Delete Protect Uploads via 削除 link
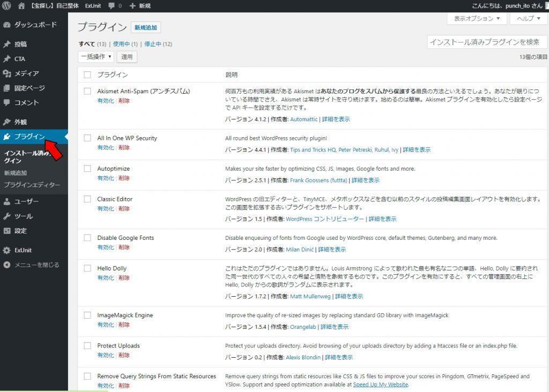The width and height of the screenshot is (549, 392). pos(124,355)
